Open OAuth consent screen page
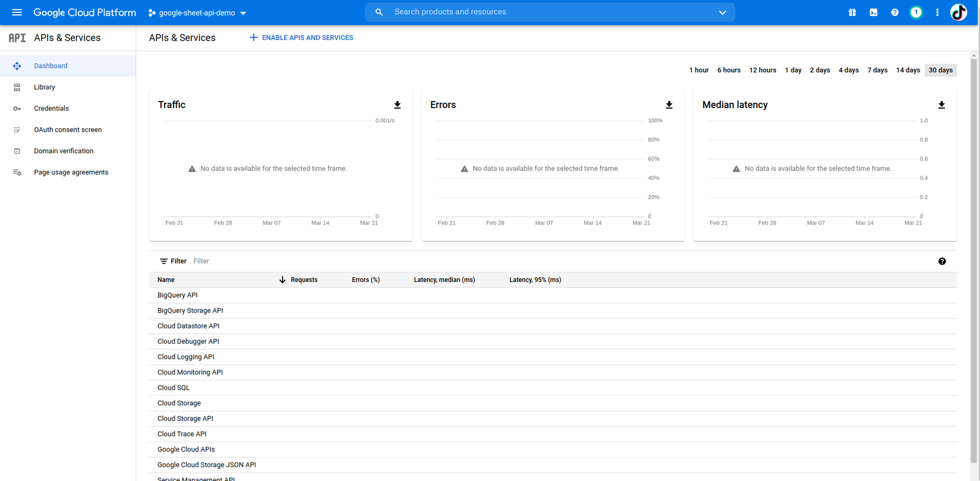This screenshot has width=980, height=481. pos(68,130)
